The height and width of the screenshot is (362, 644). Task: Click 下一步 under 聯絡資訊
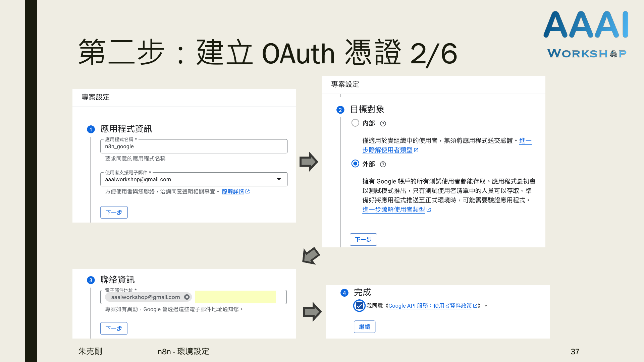[x=114, y=328]
